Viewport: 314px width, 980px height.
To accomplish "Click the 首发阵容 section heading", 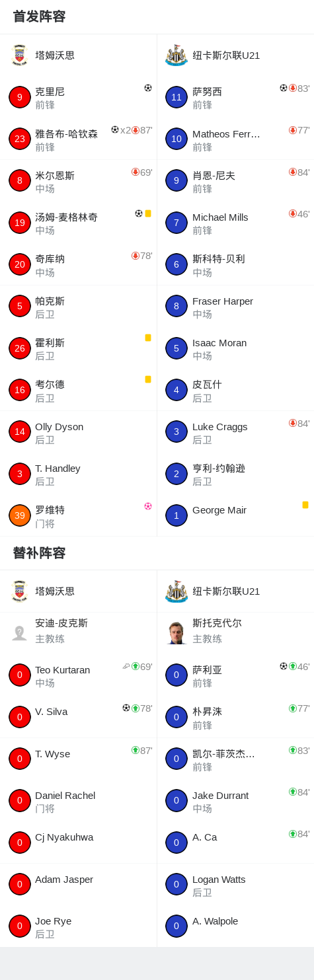I will 40,17.
